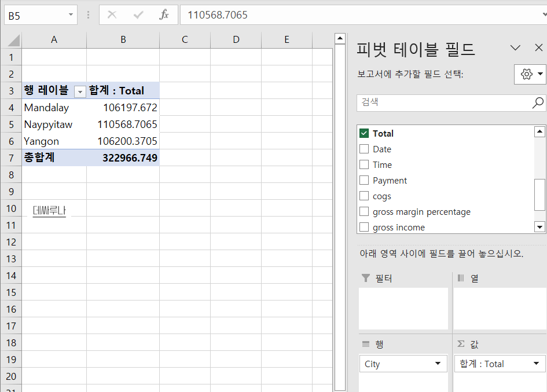Open the pivot fields pane options chevron

pos(515,48)
